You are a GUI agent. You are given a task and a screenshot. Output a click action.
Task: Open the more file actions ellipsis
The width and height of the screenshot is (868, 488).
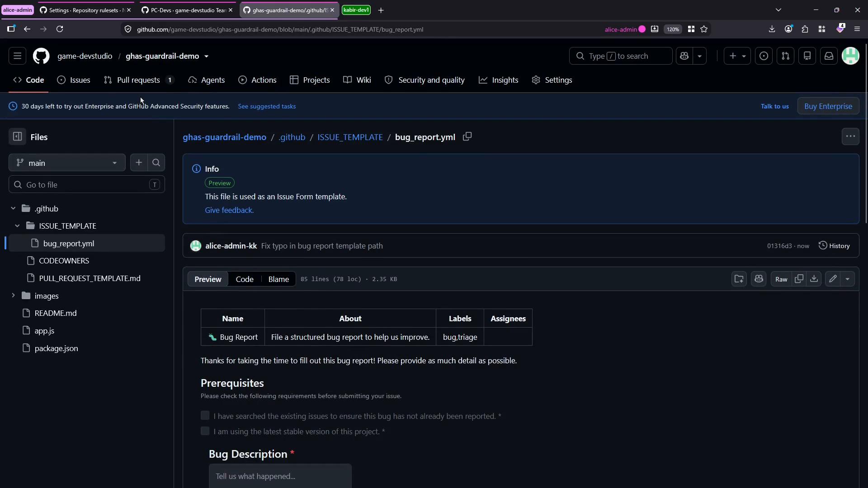click(x=850, y=136)
